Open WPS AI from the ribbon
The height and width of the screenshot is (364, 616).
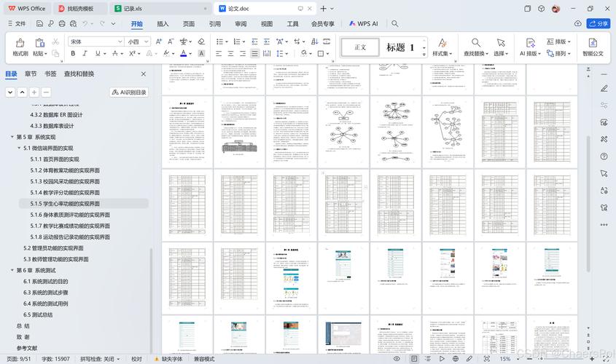pyautogui.click(x=363, y=24)
